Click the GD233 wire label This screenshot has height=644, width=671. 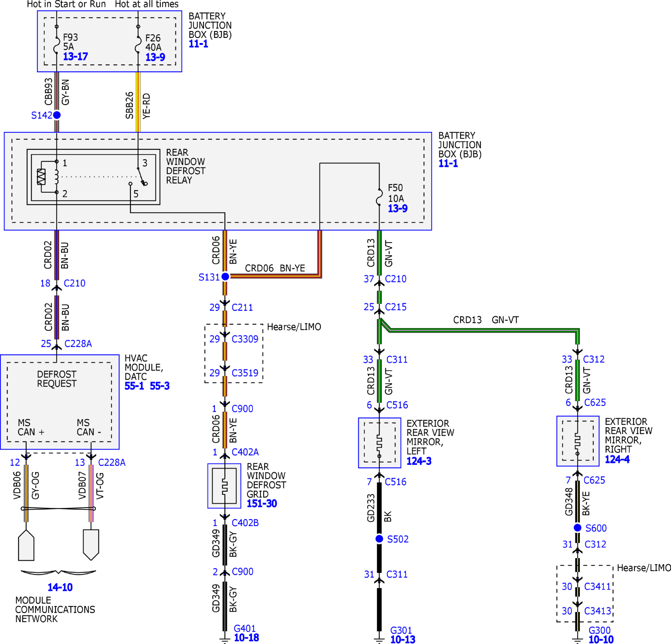[x=371, y=508]
